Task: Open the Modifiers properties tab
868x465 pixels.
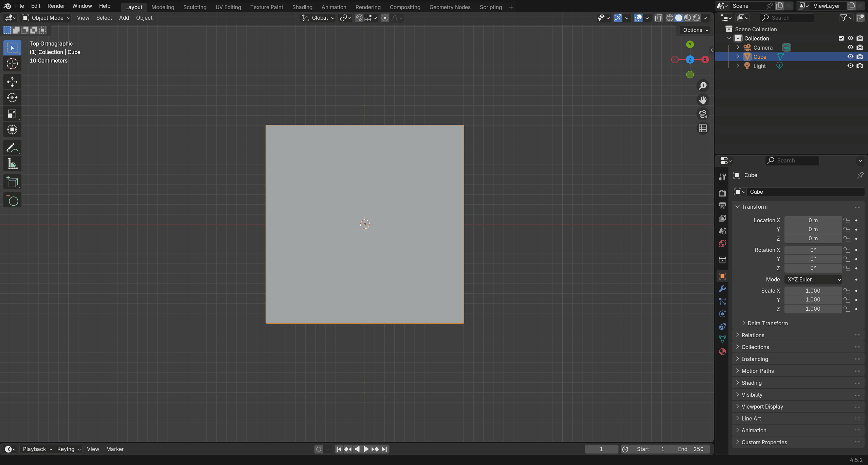Action: point(722,289)
